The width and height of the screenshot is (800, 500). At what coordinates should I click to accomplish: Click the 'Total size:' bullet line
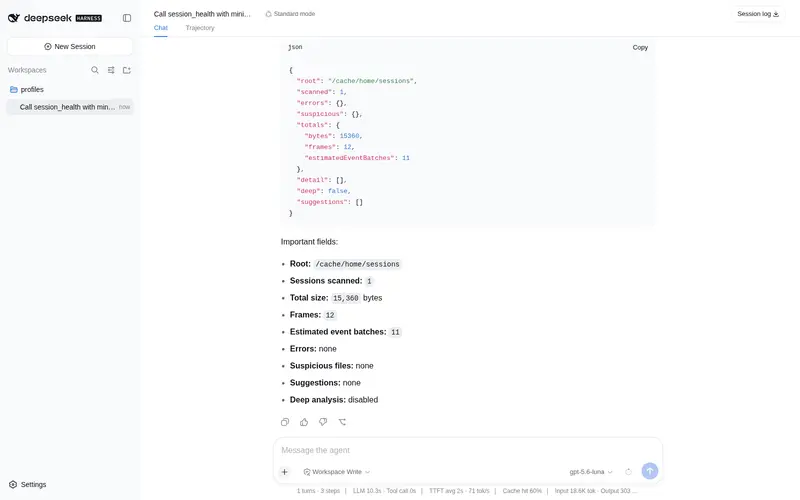[336, 298]
